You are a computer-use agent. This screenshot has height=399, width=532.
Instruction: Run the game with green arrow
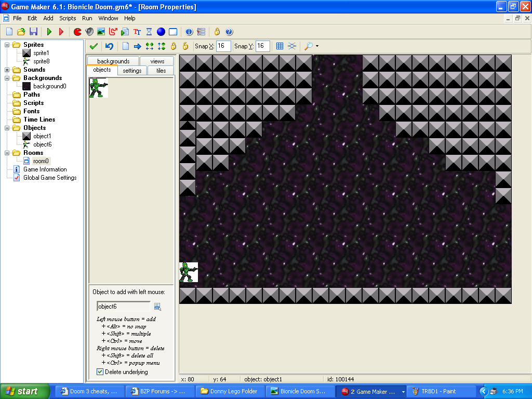(49, 32)
